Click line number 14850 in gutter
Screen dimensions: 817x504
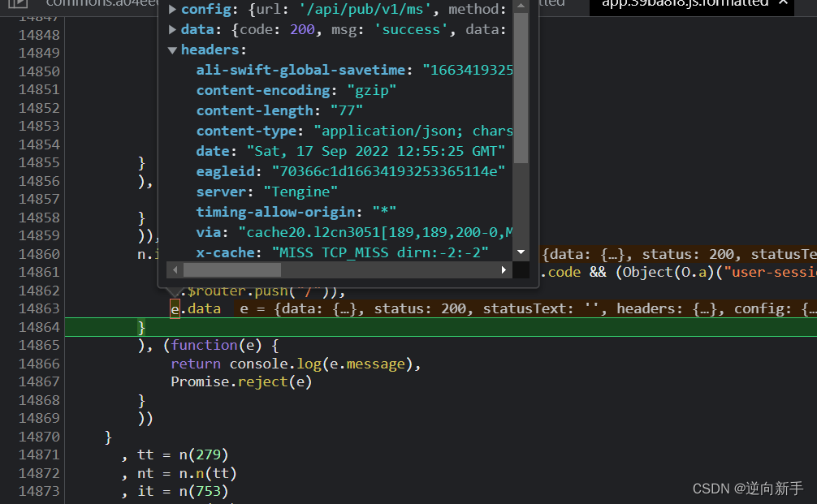pyautogui.click(x=39, y=71)
